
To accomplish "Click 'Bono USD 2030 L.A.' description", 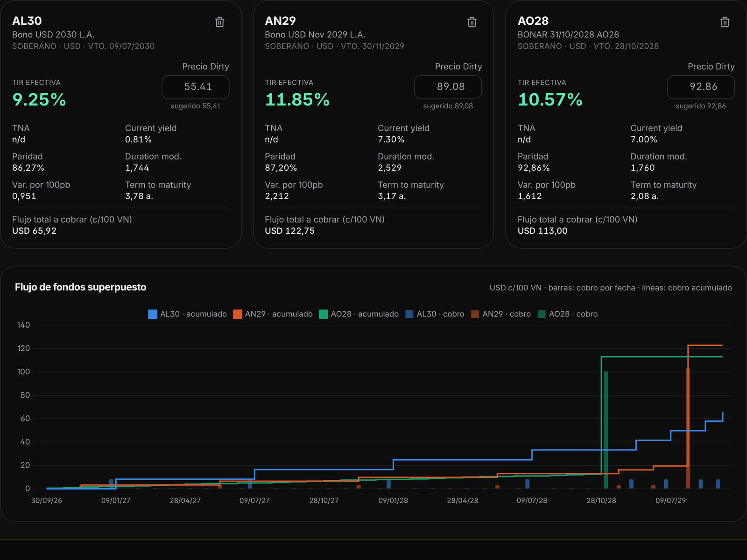I will 53,35.
